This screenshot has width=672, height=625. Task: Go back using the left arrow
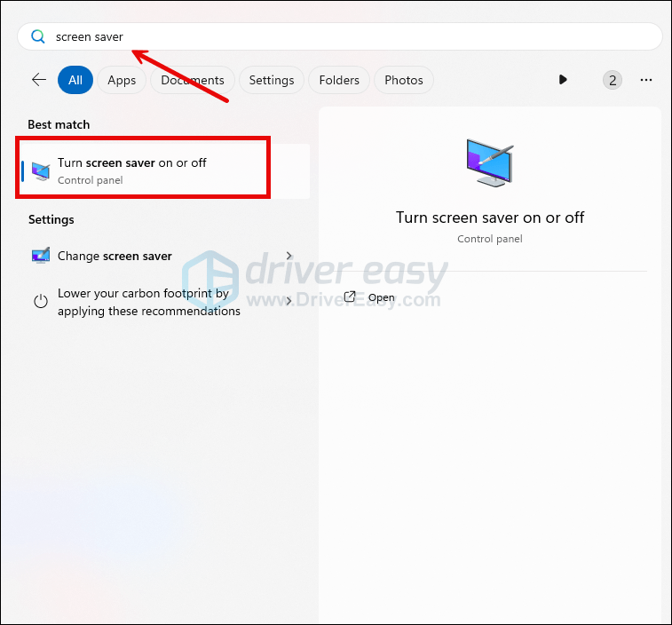(x=38, y=80)
